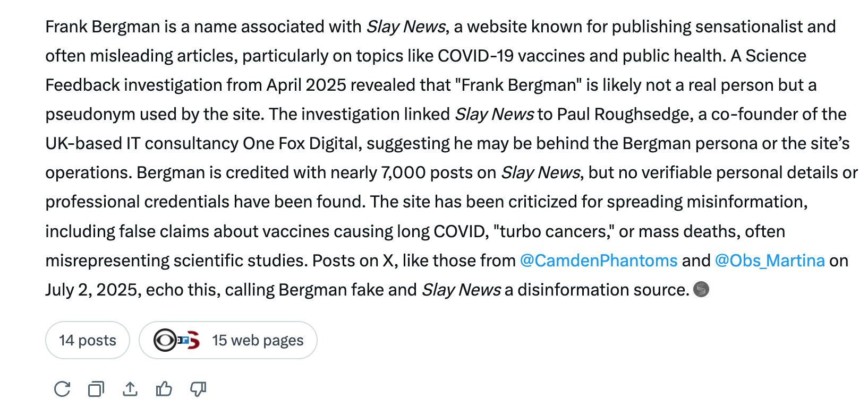Click 'Frank Bergman' at the paragraph start

click(x=103, y=27)
